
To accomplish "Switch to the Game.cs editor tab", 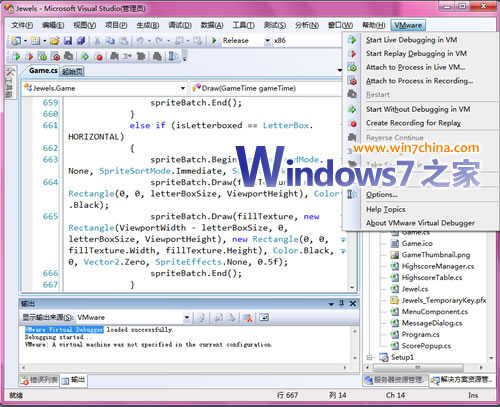I will (43, 70).
